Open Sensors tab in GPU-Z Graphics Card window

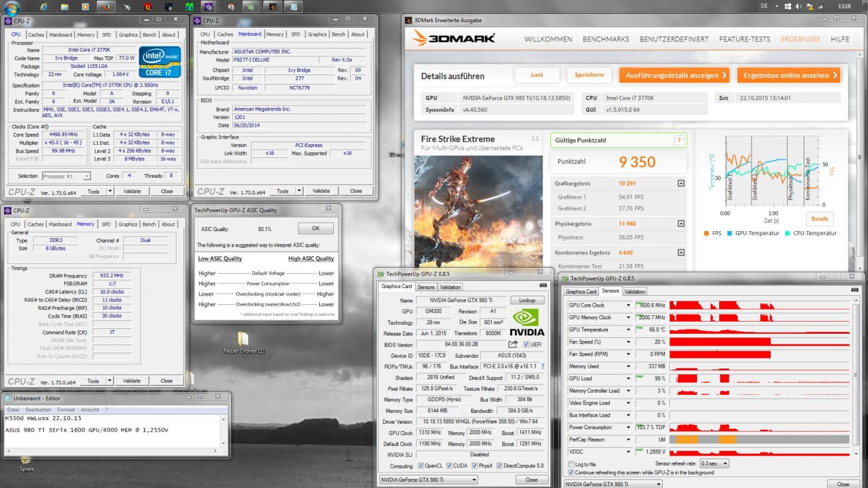pyautogui.click(x=426, y=287)
